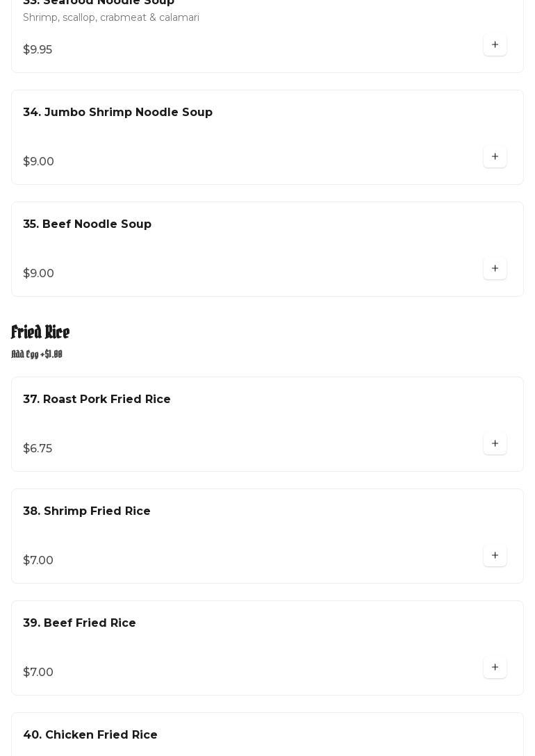Image resolution: width=535 pixels, height=756 pixels.
Task: Open 39. Beef Fried Rice item
Action: 79,623
